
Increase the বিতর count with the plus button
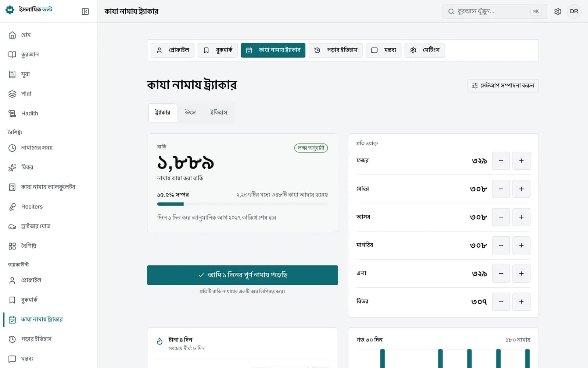[x=521, y=302]
